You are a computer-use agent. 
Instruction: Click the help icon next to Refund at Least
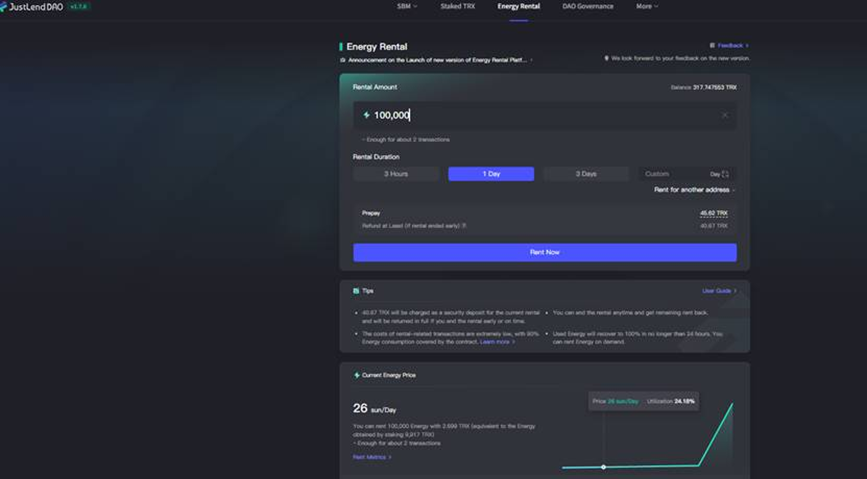tap(464, 226)
